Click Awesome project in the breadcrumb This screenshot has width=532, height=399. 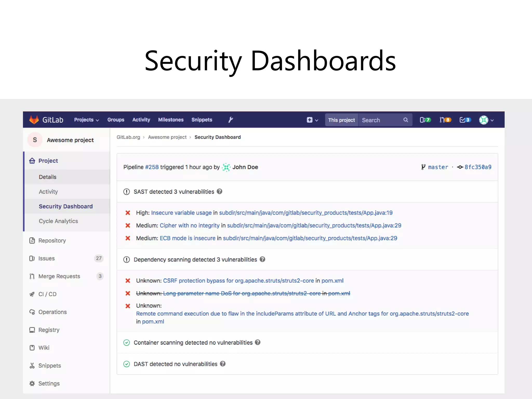coord(167,137)
